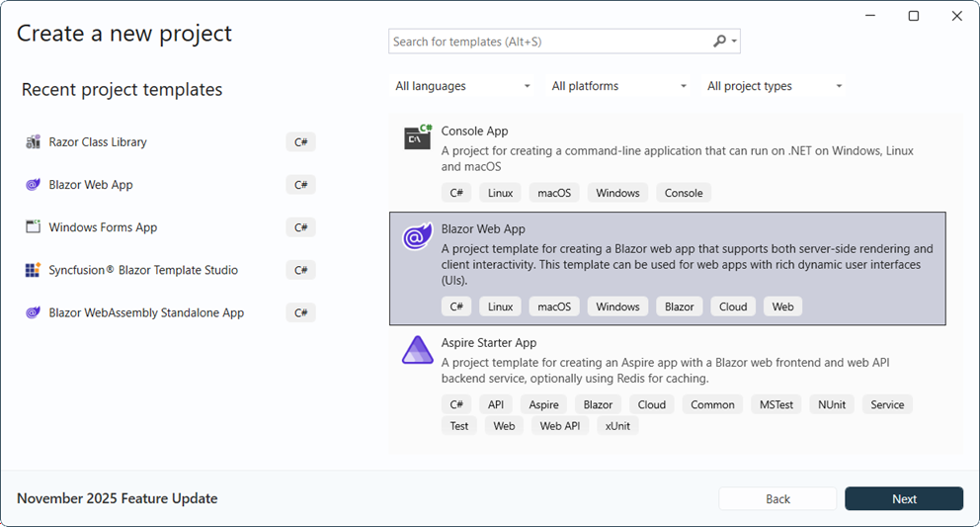Screen dimensions: 980x527
Task: Open the All project types dropdown
Action: [x=774, y=86]
